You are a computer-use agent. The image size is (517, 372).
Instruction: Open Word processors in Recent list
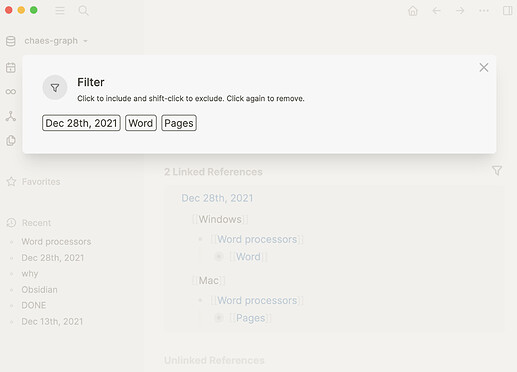pyautogui.click(x=56, y=242)
